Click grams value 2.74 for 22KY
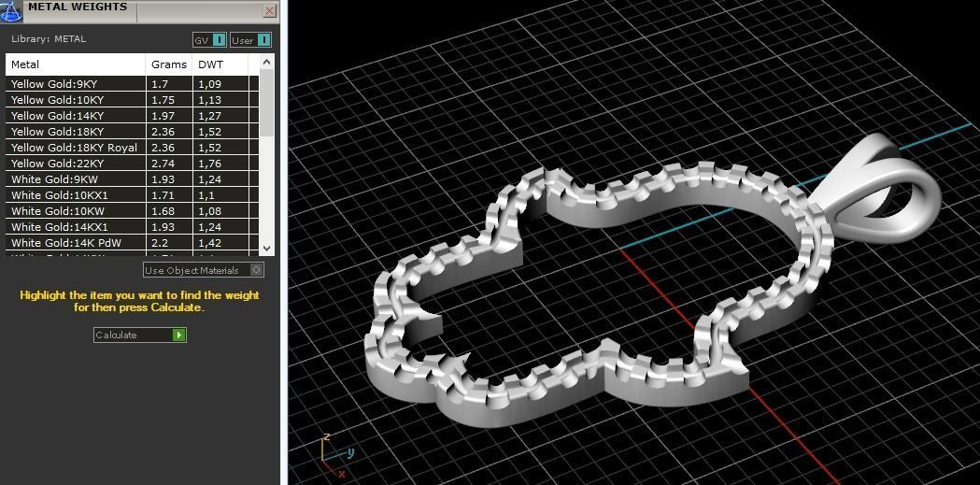Viewport: 980px width, 485px height. tap(162, 164)
